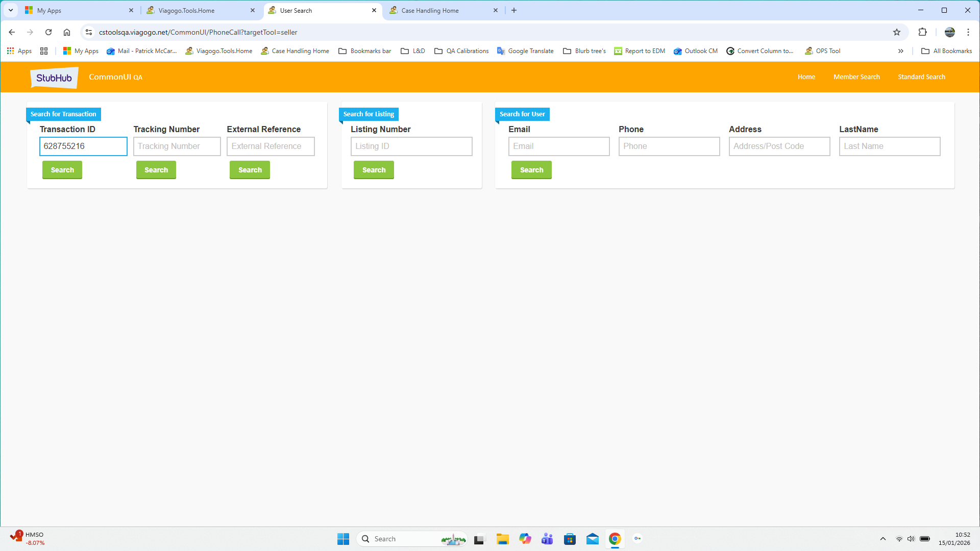The height and width of the screenshot is (551, 980).
Task: Click into the Tracking Number field
Action: coord(177,146)
